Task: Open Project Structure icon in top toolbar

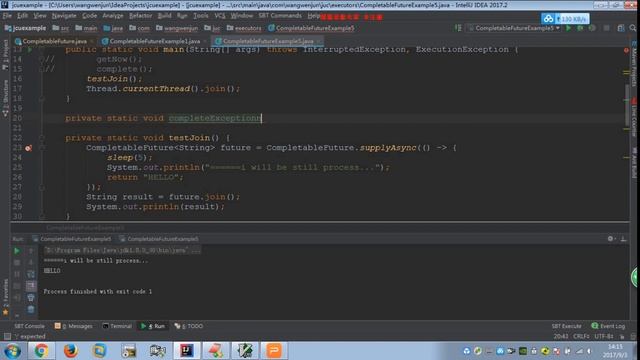Action: [x=621, y=28]
